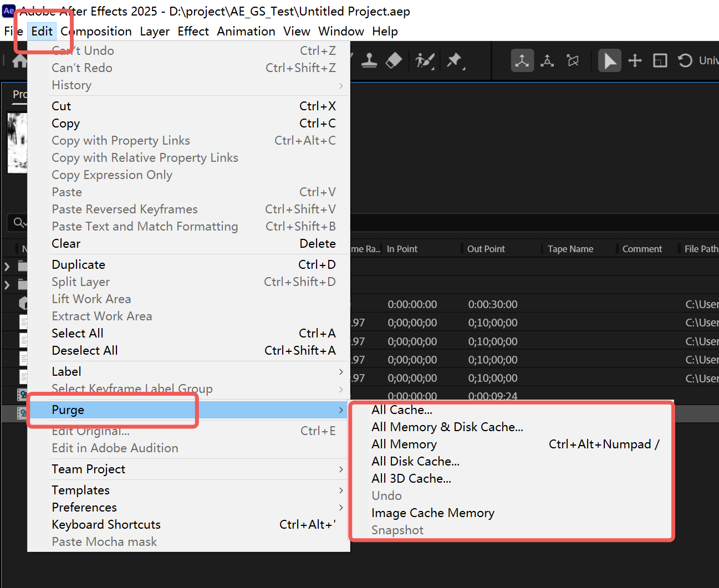
Task: Enable View Axis mode icon
Action: (573, 60)
